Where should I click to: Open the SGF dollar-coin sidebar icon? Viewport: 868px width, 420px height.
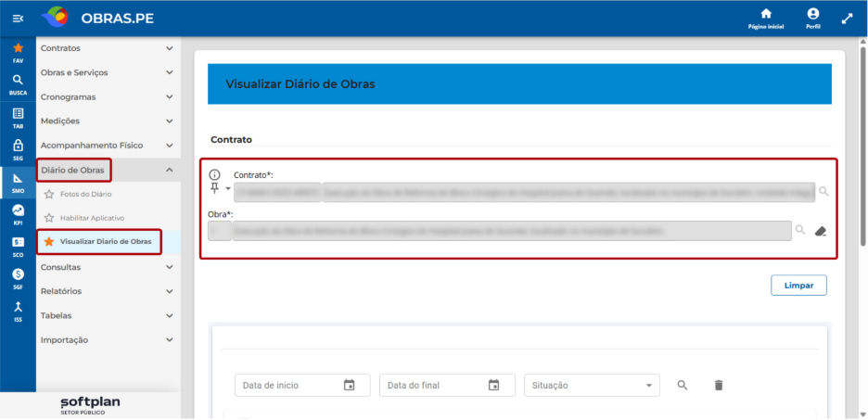coord(18,279)
